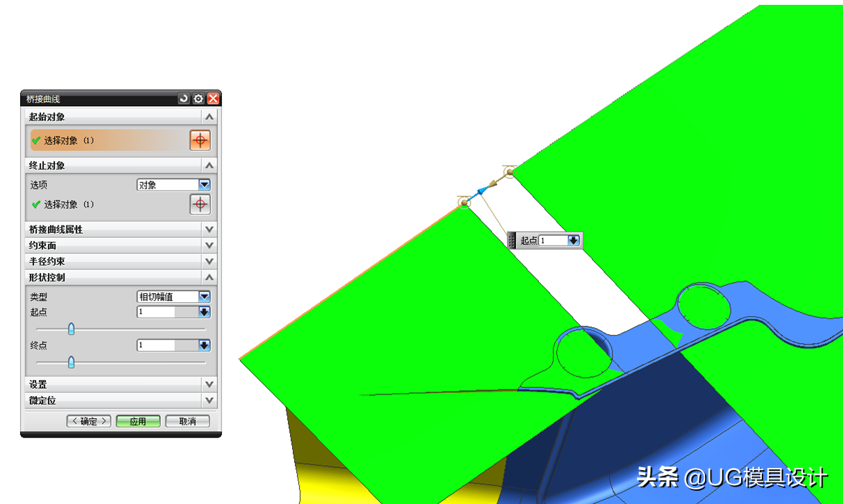Activate the 终止对象 select object crosshair icon
The image size is (843, 504).
point(201,204)
